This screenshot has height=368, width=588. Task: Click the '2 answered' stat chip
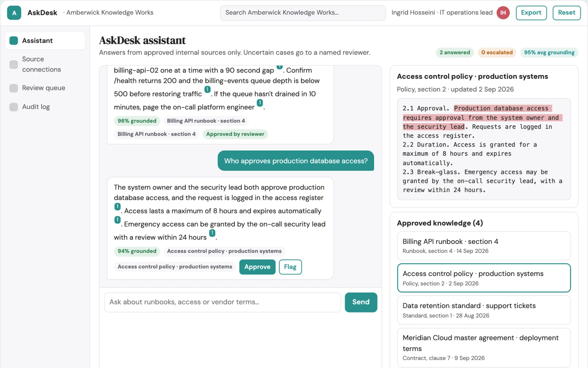[x=455, y=53]
